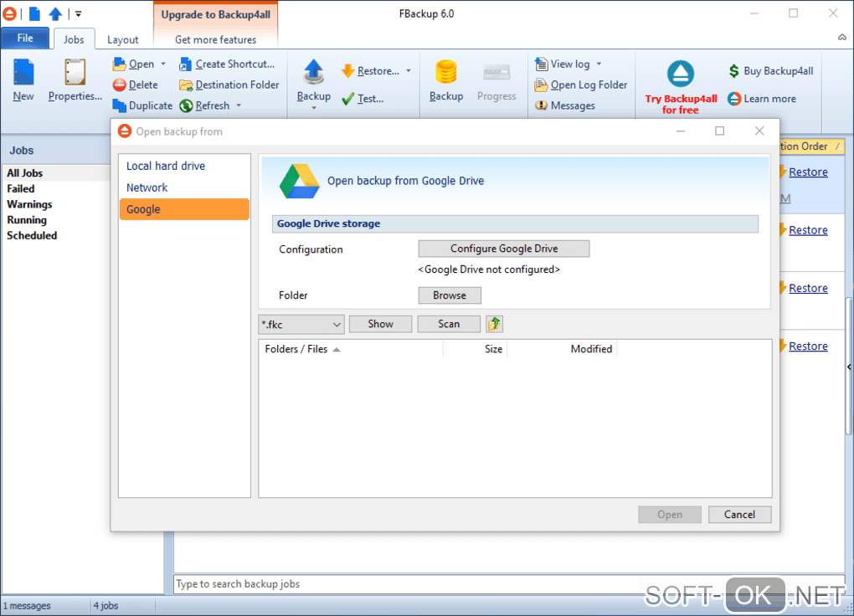Sort by Modified column header
Image resolution: width=854 pixels, height=616 pixels.
562,349
